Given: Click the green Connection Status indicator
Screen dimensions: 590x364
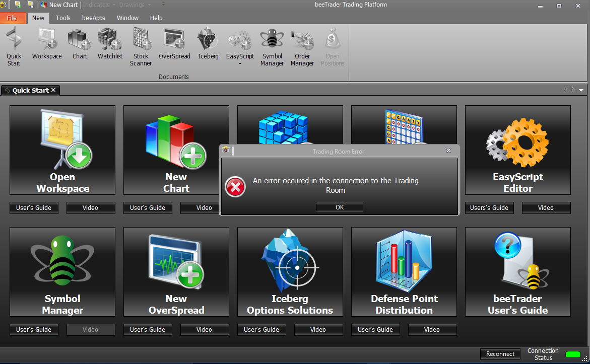Looking at the screenshot, I should (x=573, y=354).
